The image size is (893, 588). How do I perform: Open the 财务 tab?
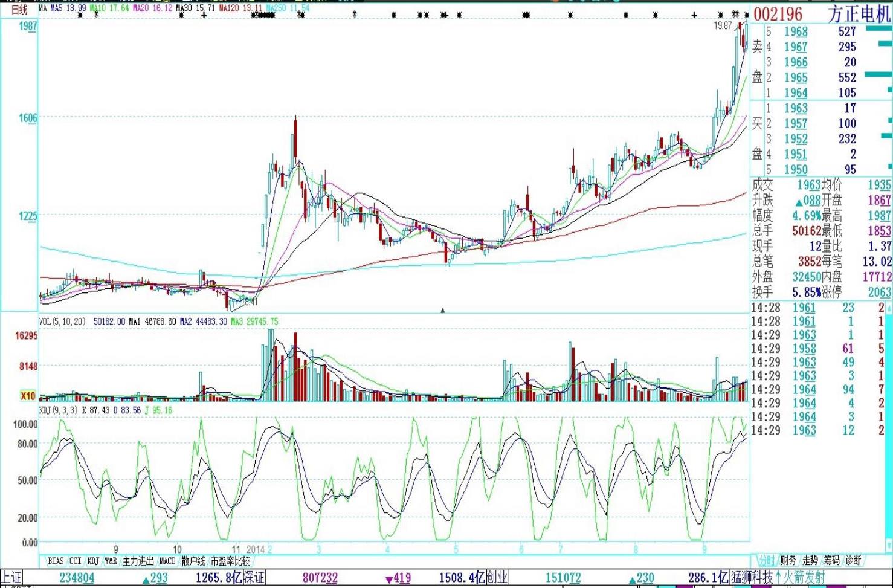788,560
